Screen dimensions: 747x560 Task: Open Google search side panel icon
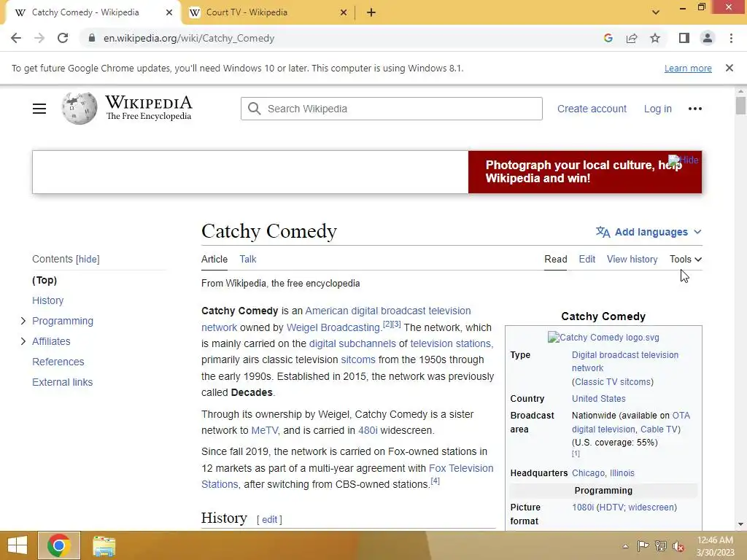point(608,38)
